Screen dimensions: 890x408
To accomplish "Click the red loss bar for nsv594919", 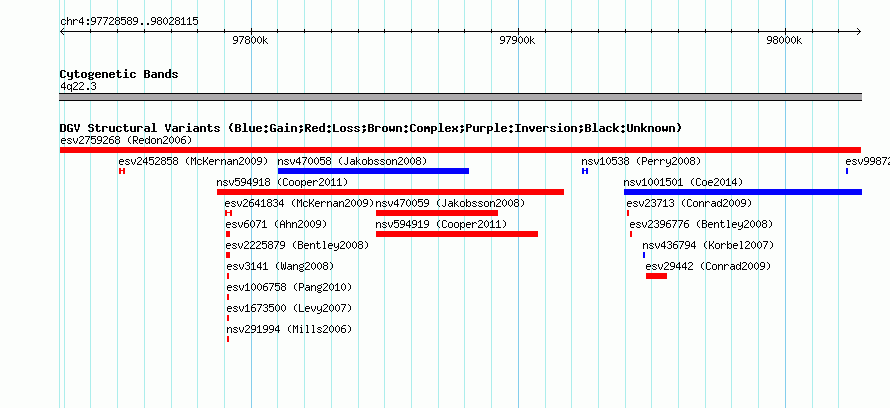I will [457, 234].
